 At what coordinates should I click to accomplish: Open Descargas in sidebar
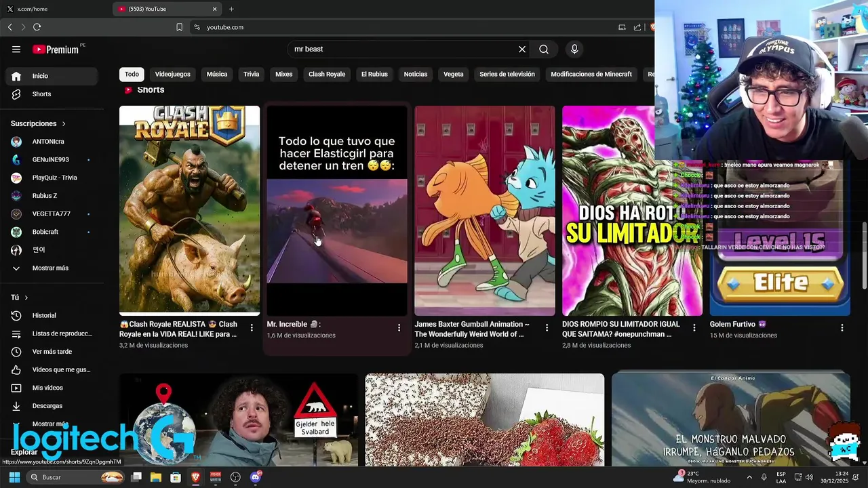52,406
